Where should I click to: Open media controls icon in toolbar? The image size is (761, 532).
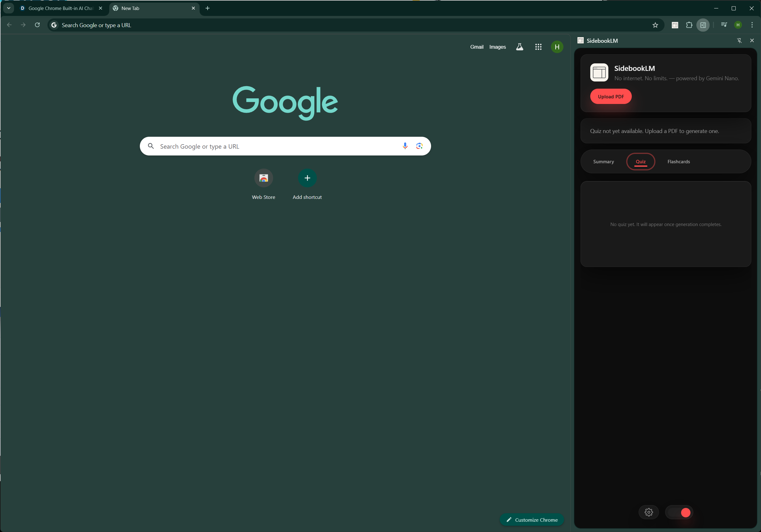tap(724, 25)
